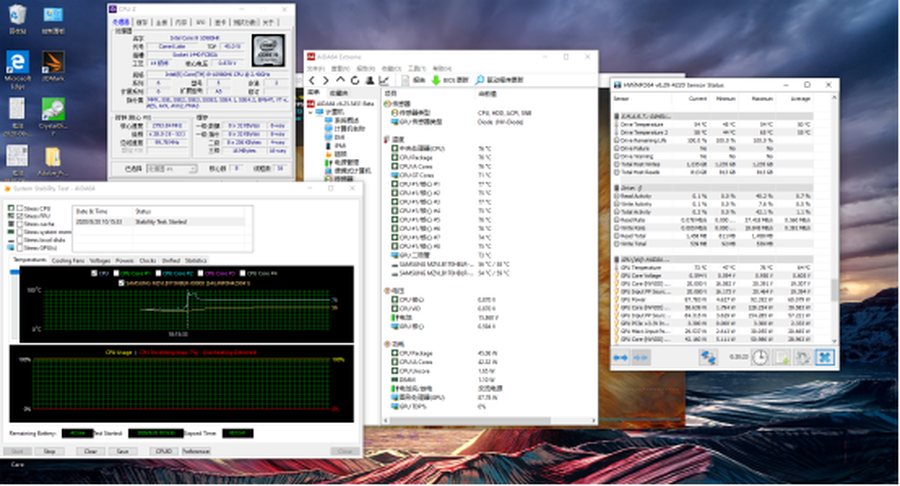This screenshot has width=900, height=486.
Task: Click the Preferences button
Action: (196, 451)
